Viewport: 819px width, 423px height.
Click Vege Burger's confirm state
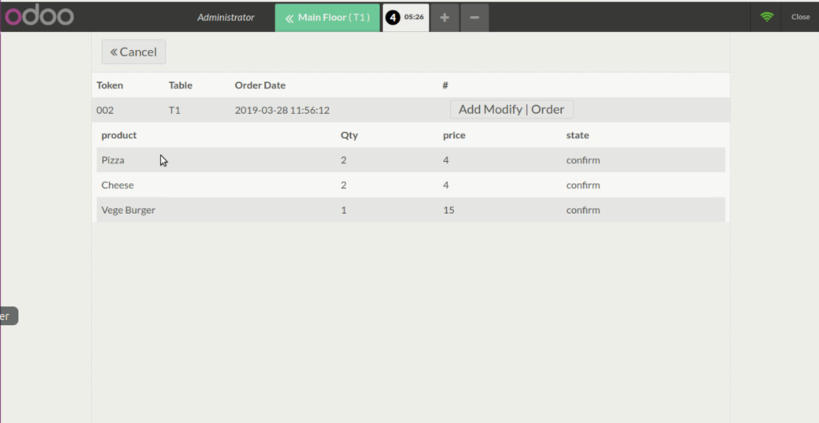[583, 210]
